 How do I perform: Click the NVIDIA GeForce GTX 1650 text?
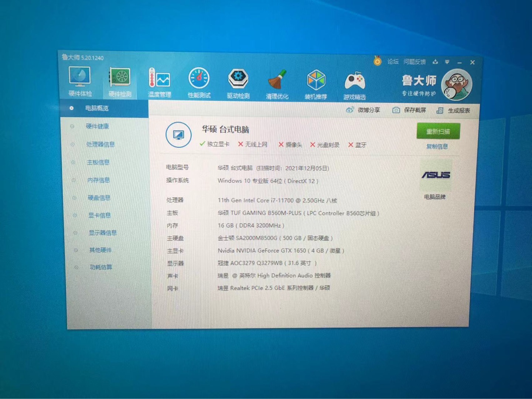281,250
